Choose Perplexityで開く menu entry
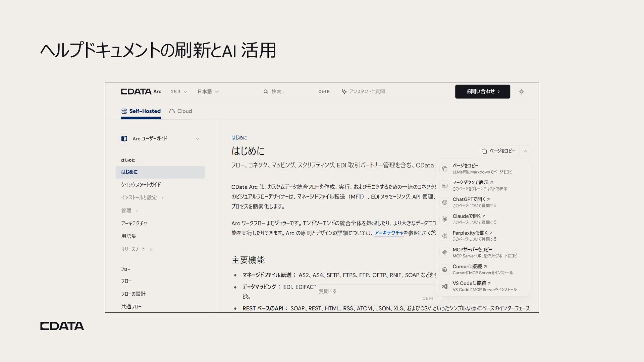Image resolution: width=644 pixels, height=362 pixels. (483, 236)
